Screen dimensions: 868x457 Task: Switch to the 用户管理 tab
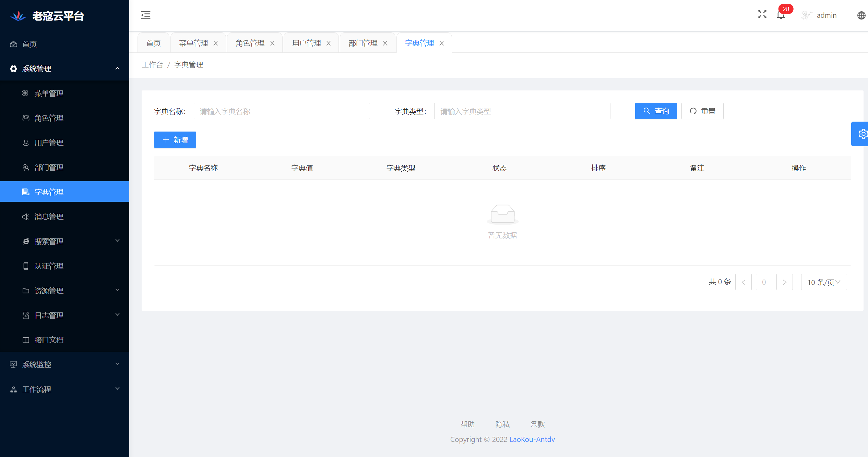[x=306, y=43]
